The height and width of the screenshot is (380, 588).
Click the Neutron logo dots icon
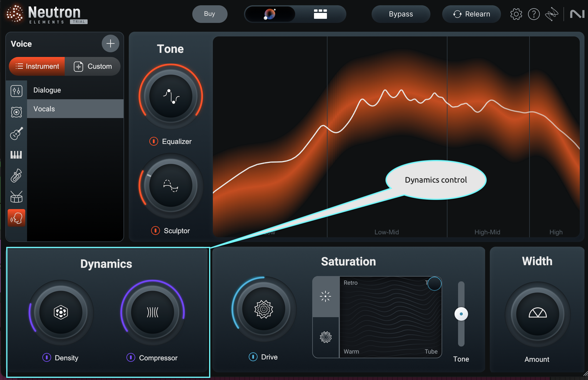click(x=14, y=14)
